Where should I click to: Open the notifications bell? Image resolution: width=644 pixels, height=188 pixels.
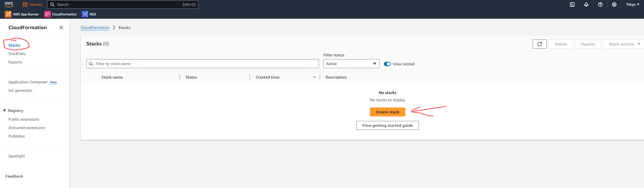coord(586,4)
